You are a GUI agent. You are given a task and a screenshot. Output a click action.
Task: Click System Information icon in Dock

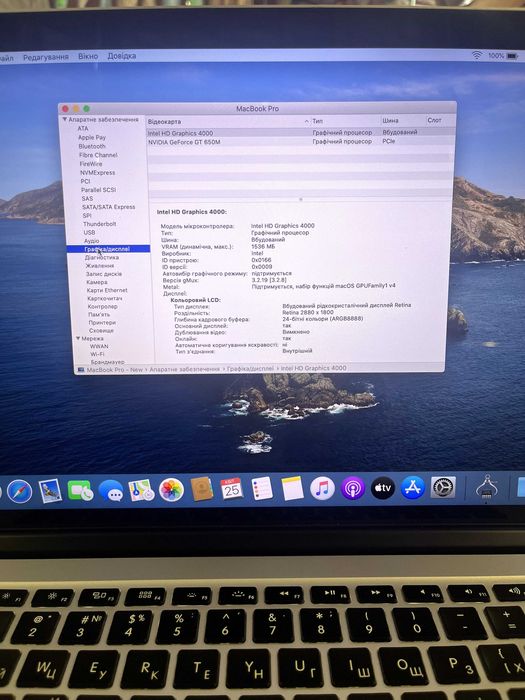(x=487, y=488)
